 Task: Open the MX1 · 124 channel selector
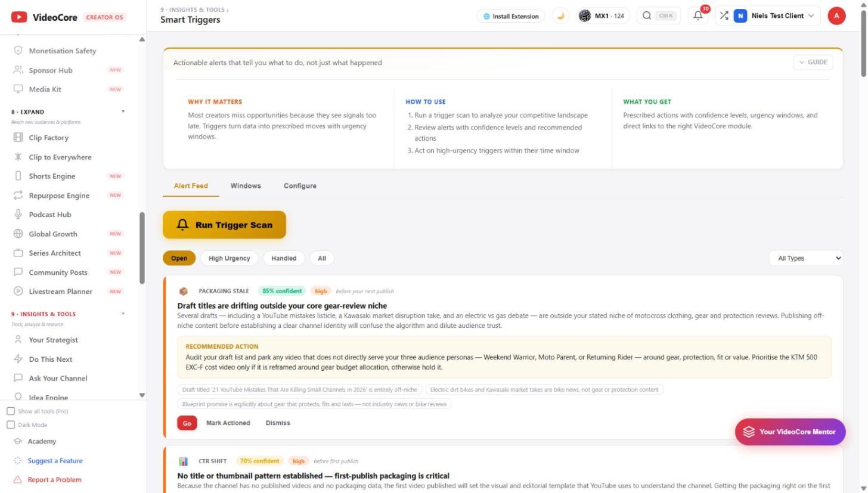(x=602, y=16)
